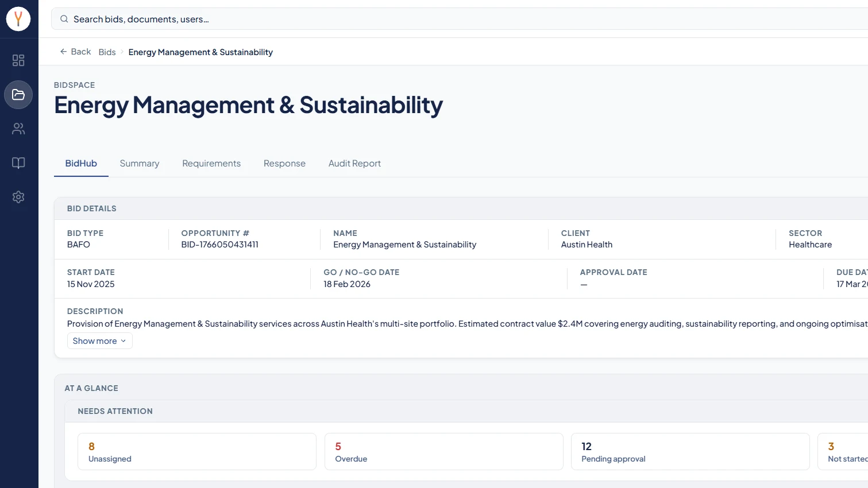Open the 3 Not started card

point(843,452)
